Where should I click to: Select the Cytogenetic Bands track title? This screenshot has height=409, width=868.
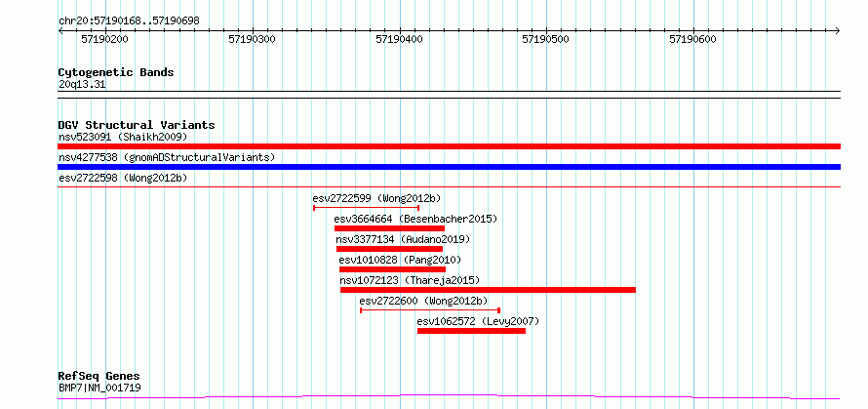click(116, 72)
